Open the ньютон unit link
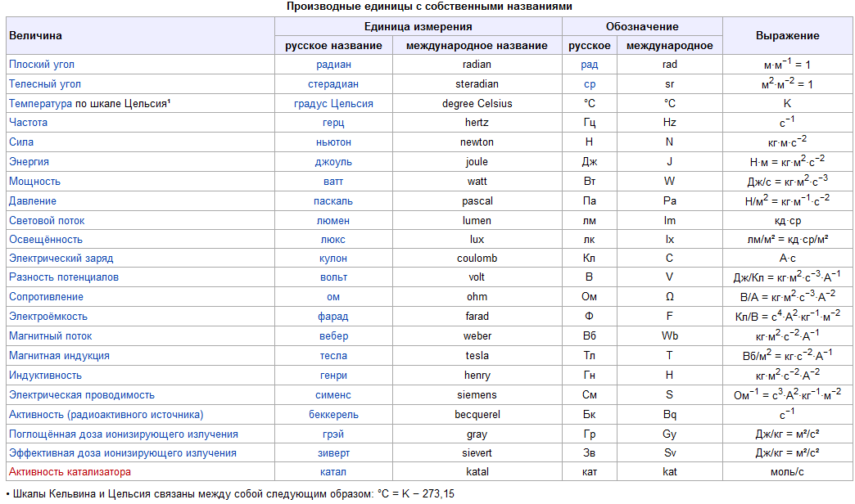 (333, 142)
